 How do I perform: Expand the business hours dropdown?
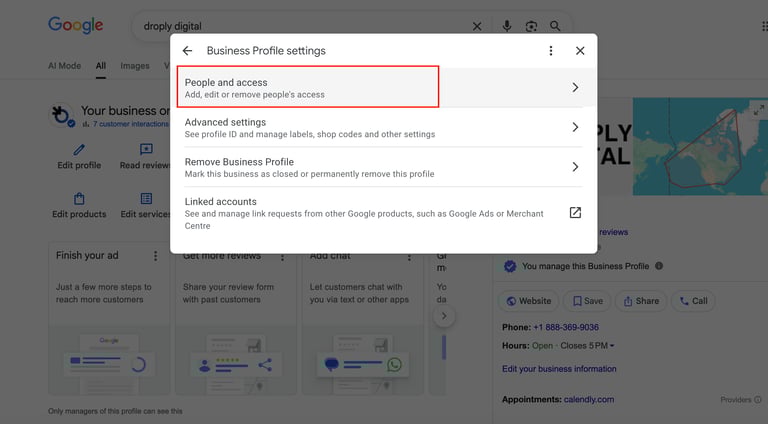[x=612, y=346]
